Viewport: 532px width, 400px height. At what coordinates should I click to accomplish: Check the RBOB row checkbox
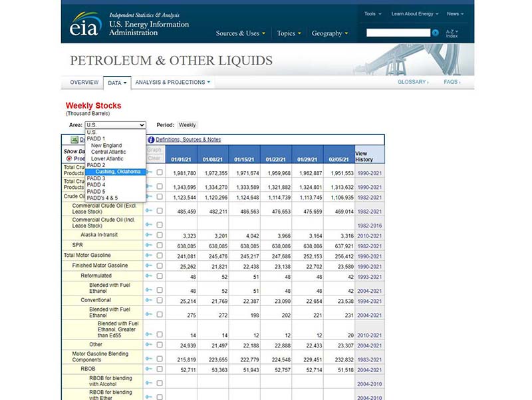(x=160, y=369)
